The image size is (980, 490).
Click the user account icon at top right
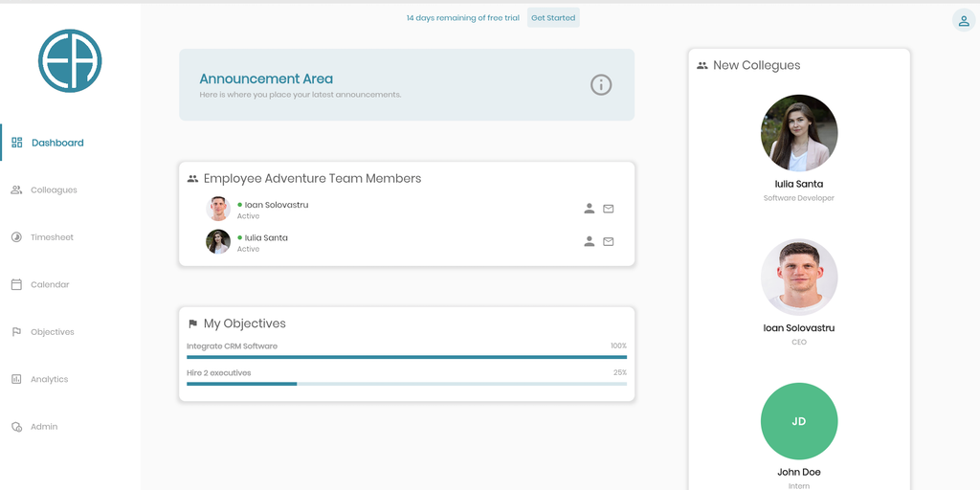(x=963, y=20)
